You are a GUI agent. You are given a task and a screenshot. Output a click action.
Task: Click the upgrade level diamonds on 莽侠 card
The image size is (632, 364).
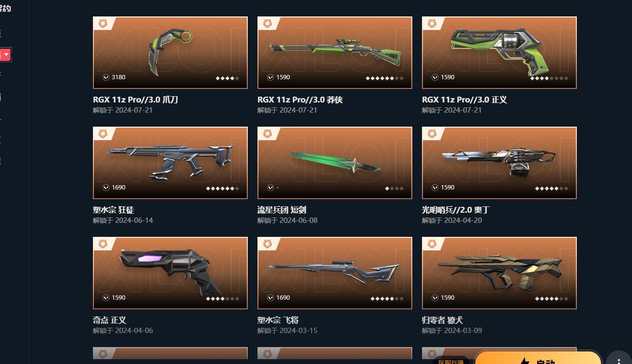pyautogui.click(x=385, y=78)
